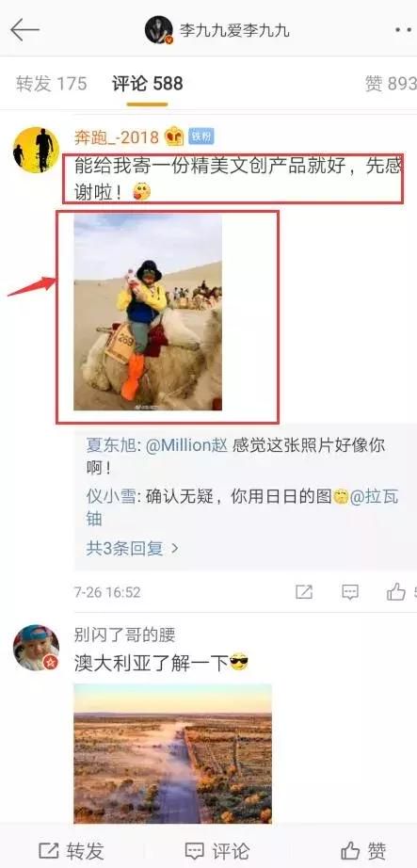
Task: Tap the crown badge next to 奔跑_-2018
Action: (x=174, y=137)
